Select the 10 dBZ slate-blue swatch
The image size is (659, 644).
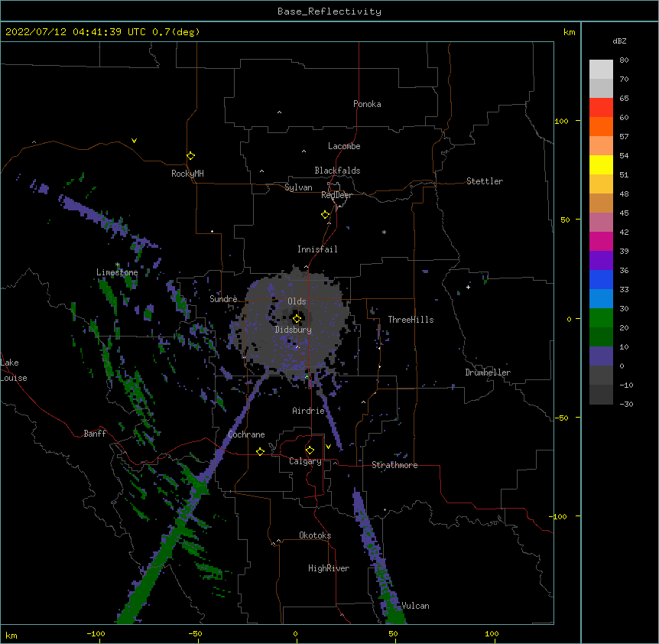click(601, 356)
